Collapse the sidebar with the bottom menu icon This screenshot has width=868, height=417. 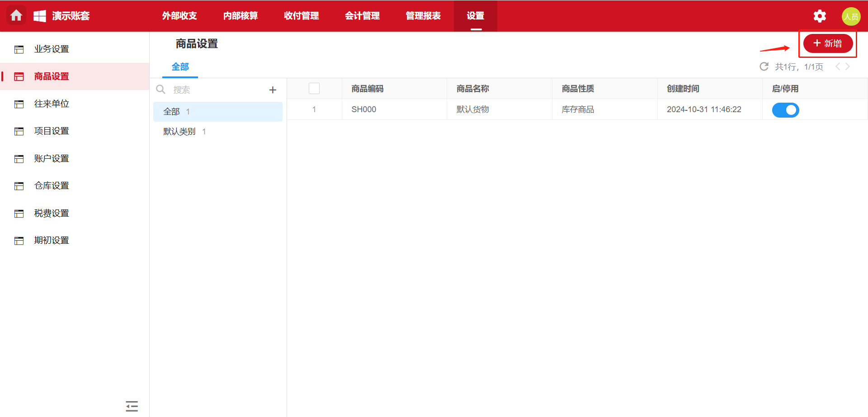click(x=132, y=406)
